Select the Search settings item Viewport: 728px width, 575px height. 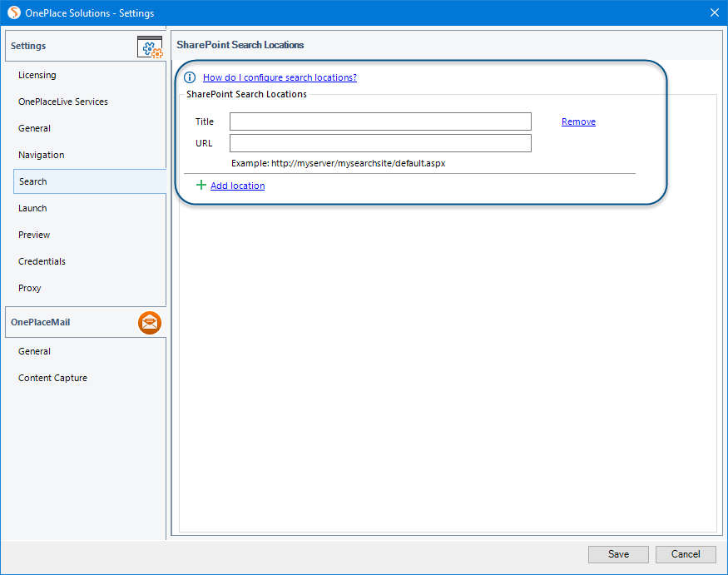tap(90, 181)
